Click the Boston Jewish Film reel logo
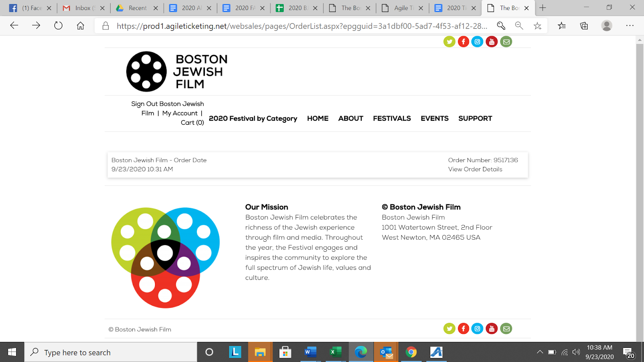Screen dimensions: 644x362 tap(177, 72)
